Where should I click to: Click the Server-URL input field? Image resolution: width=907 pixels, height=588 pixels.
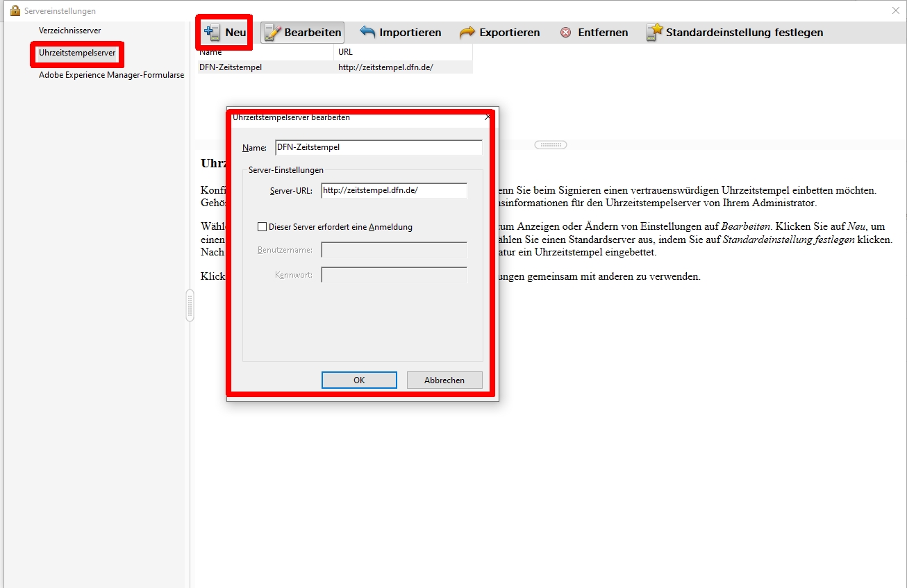tap(394, 190)
